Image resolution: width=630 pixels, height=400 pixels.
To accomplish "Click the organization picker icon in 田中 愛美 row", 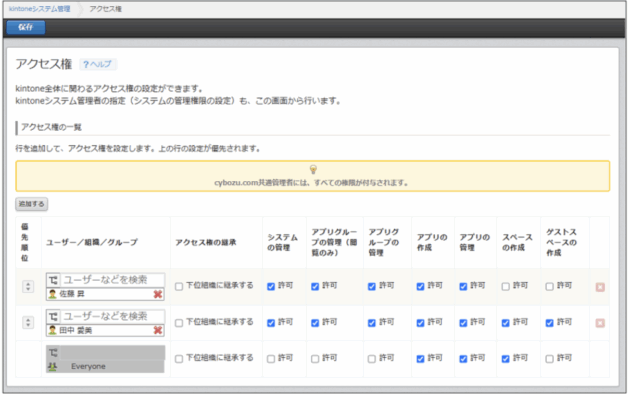I will point(53,316).
